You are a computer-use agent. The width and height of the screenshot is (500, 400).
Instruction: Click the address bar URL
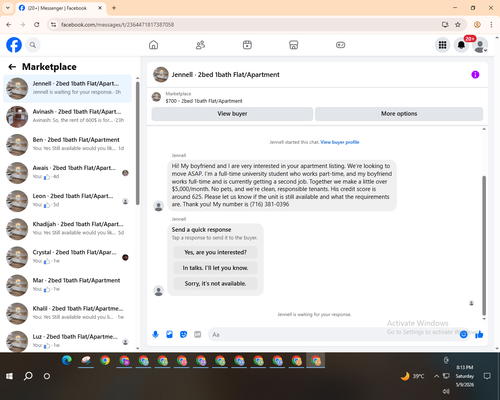[x=117, y=25]
